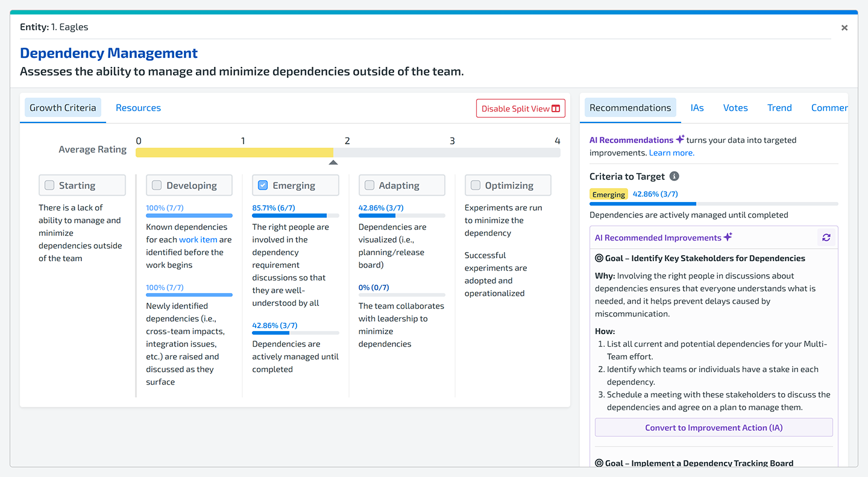This screenshot has height=477, width=868.
Task: Click the AI Recommended Improvements header
Action: click(x=658, y=238)
